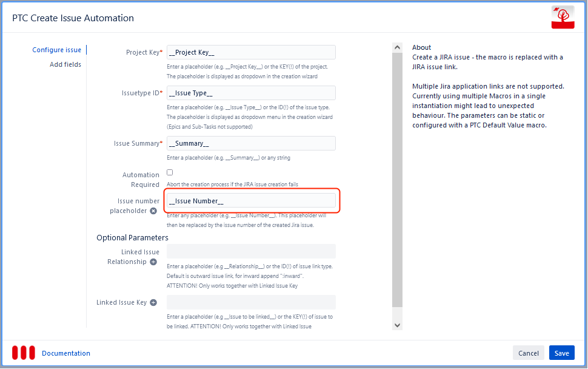Click the red bars logo in footer
The image size is (588, 369).
23,353
